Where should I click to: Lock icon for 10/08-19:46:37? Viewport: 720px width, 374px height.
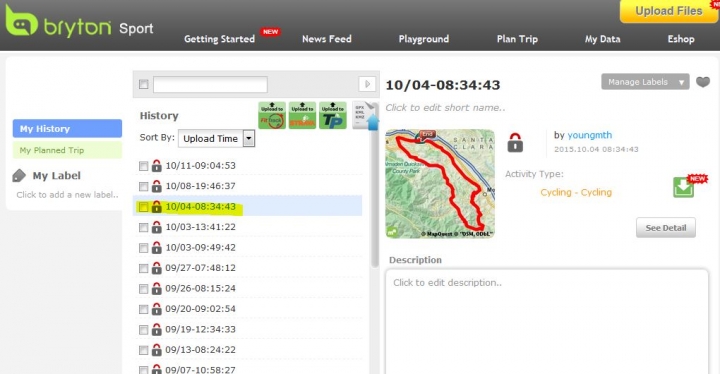(x=157, y=186)
